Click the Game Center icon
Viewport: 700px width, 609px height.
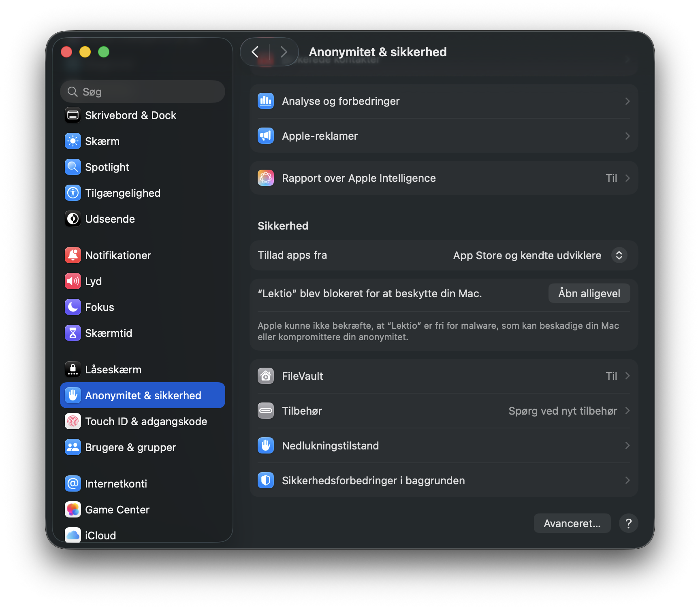tap(73, 510)
